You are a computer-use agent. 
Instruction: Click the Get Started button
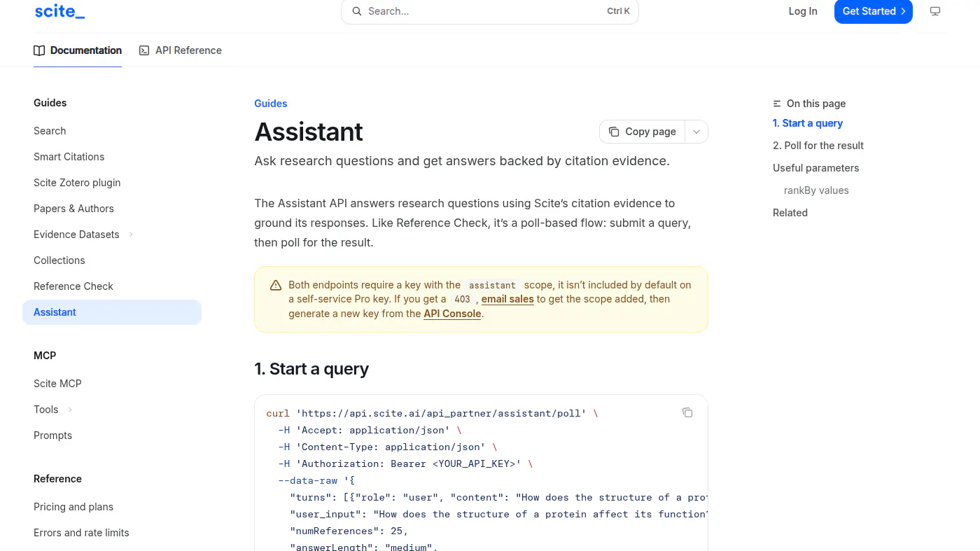click(874, 11)
